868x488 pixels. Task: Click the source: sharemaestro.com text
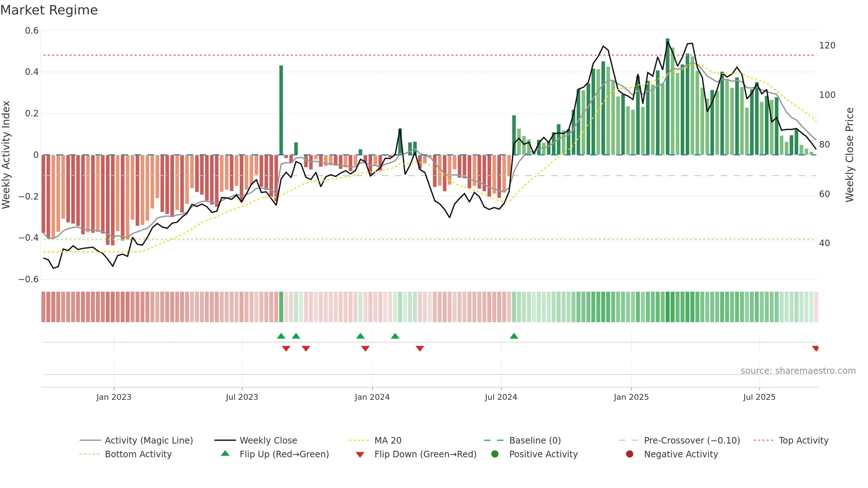point(798,371)
